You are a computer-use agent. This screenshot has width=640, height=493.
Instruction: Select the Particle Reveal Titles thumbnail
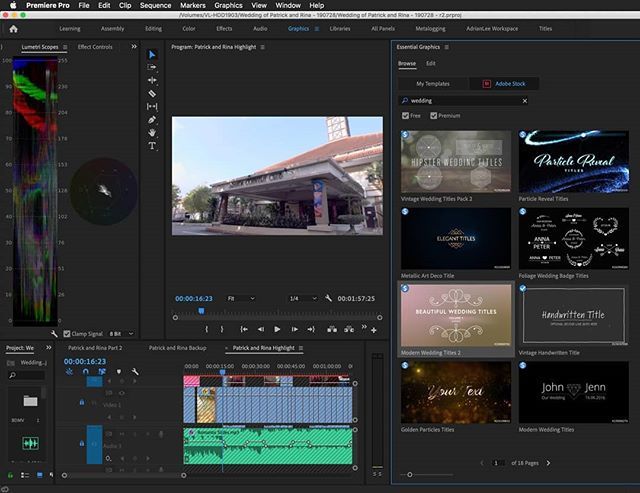coord(573,162)
